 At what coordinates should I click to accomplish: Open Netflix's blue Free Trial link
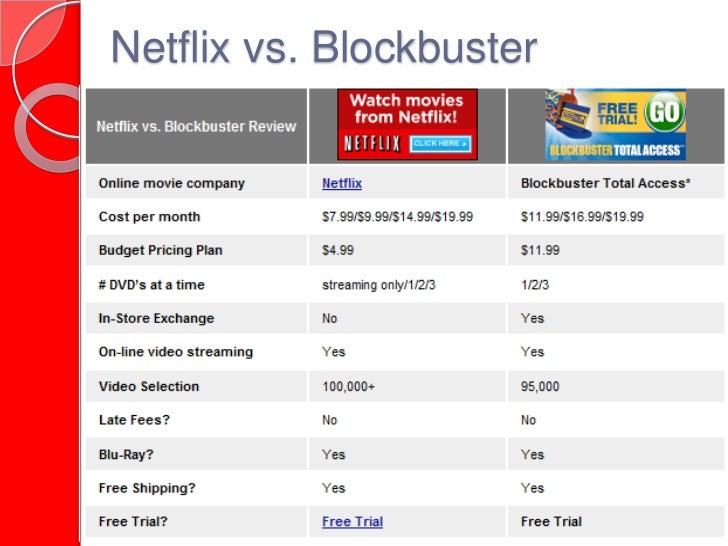(x=352, y=522)
